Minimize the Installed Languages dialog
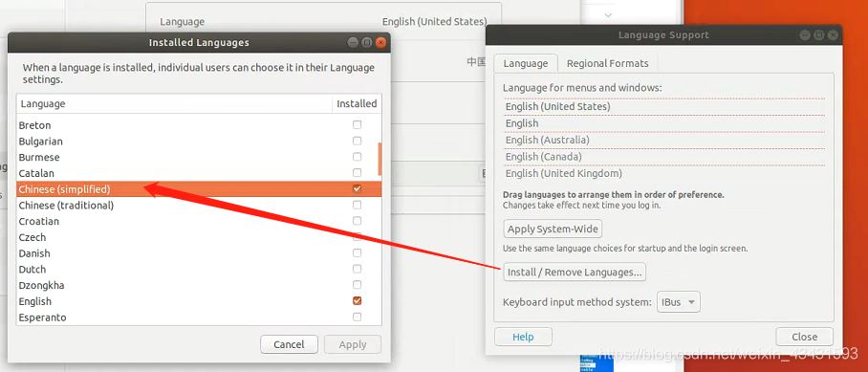Viewport: 868px width, 372px height. coord(353,43)
